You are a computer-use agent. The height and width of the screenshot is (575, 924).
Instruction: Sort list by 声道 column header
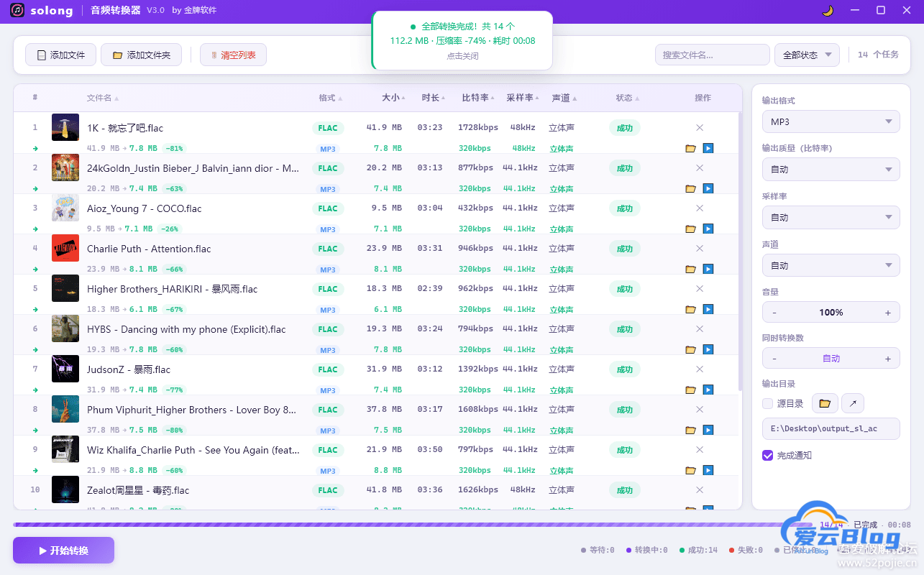point(564,98)
